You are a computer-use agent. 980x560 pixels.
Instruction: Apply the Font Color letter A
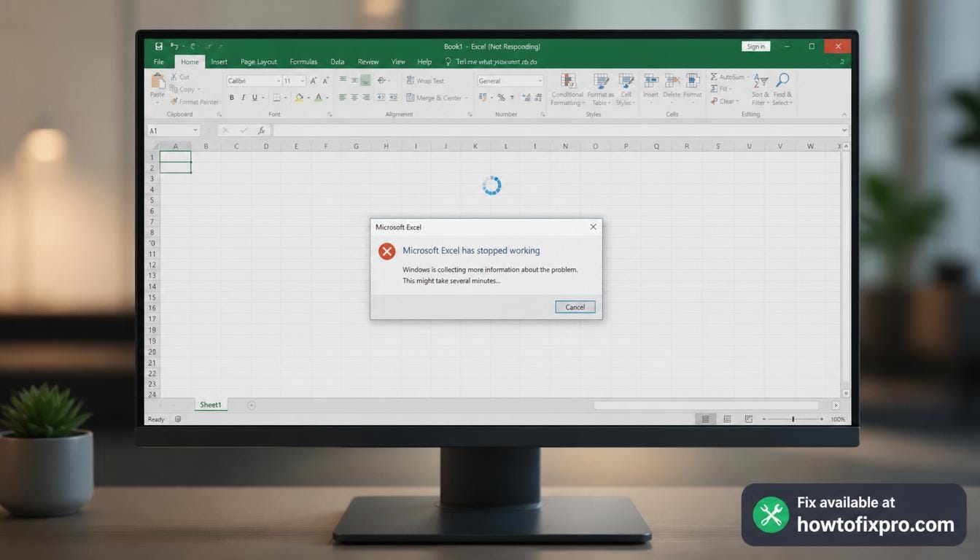pyautogui.click(x=319, y=98)
